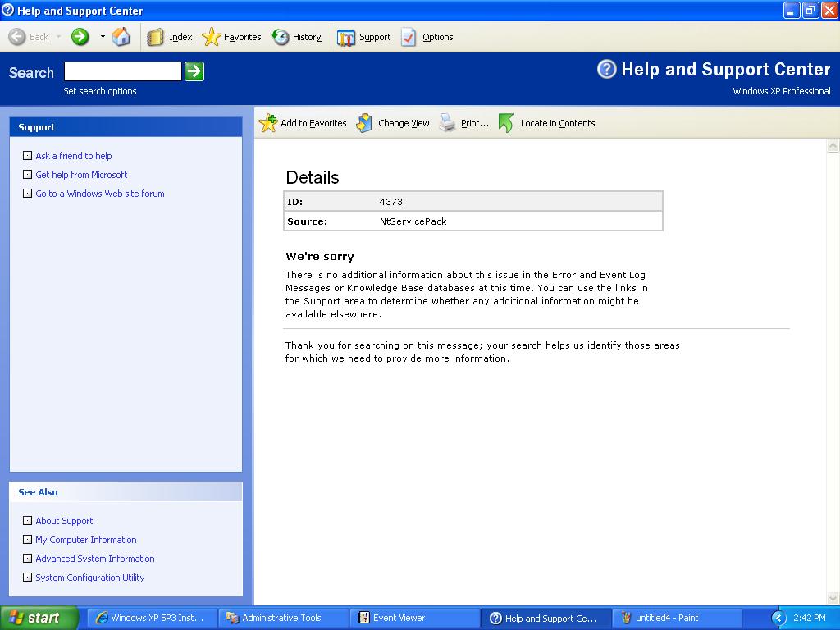The height and width of the screenshot is (630, 840).
Task: Open My Computer Information link
Action: point(85,540)
